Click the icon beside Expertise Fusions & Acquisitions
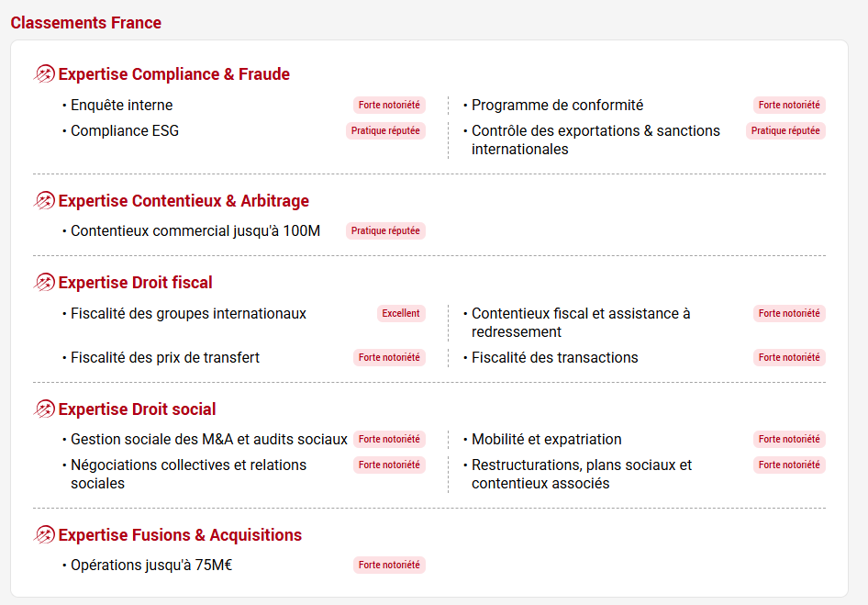This screenshot has height=605, width=868. point(44,535)
